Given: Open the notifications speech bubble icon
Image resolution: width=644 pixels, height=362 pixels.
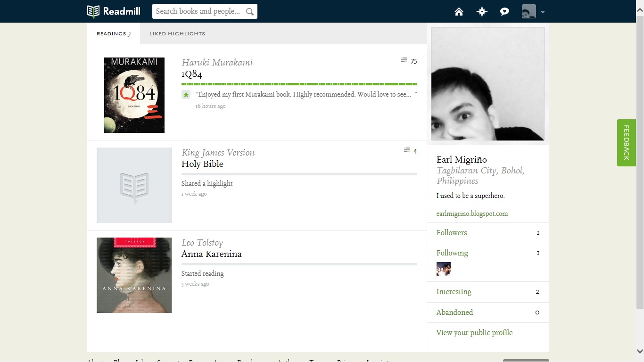Looking at the screenshot, I should coord(504,12).
